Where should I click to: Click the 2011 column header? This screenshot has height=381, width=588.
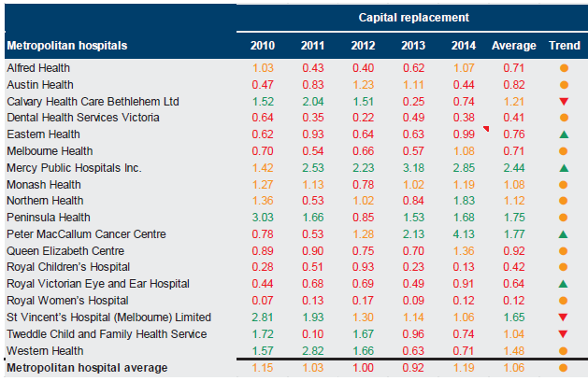[313, 46]
